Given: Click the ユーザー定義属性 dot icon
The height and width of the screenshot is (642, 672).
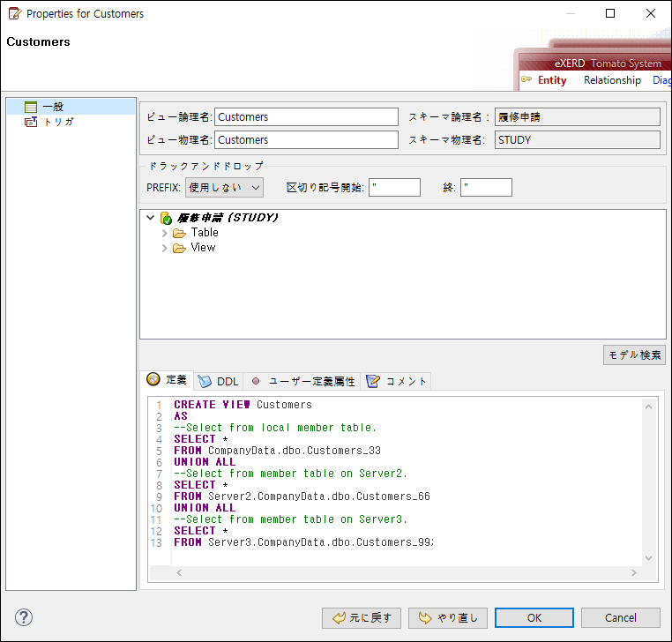Looking at the screenshot, I should click(x=256, y=381).
